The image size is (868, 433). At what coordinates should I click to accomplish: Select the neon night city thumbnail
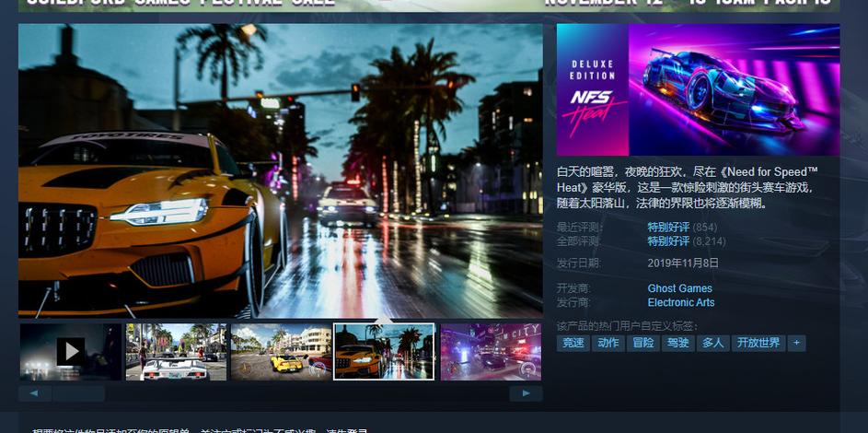491,352
